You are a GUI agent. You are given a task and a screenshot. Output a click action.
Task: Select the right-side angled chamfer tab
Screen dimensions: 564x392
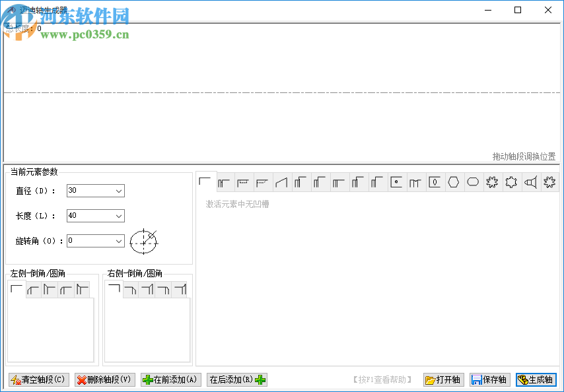pos(131,290)
